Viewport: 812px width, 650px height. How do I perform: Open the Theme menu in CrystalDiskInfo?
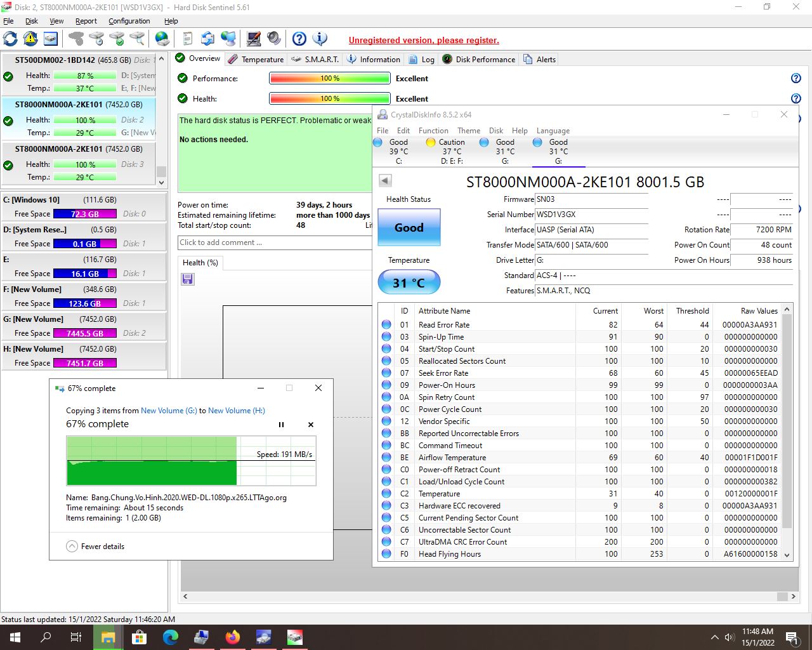click(469, 131)
